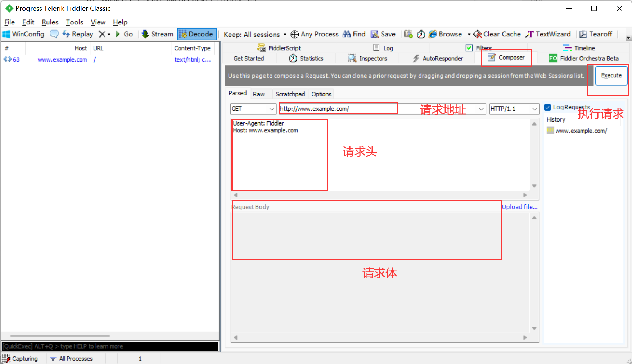Click the Tearoff toolbar button
Image resolution: width=632 pixels, height=364 pixels.
point(596,34)
